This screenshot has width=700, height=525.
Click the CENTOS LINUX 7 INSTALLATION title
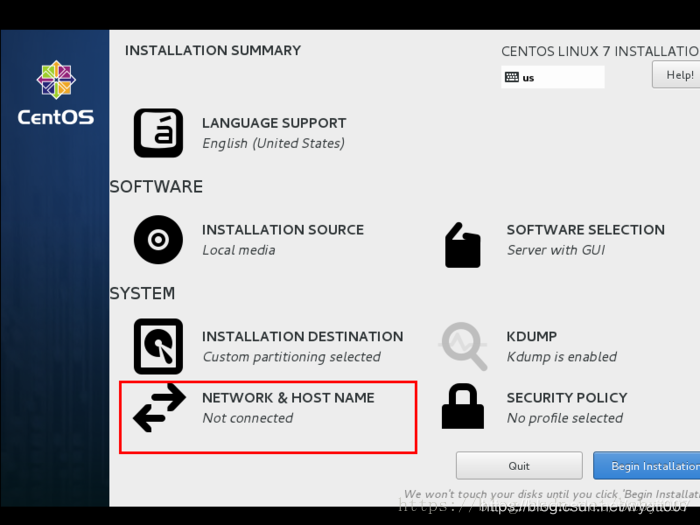(x=600, y=51)
